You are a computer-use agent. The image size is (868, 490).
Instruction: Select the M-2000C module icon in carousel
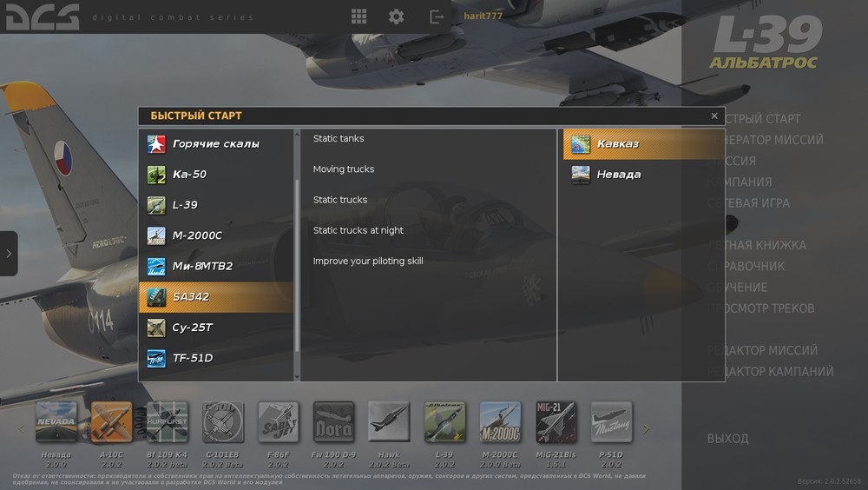pyautogui.click(x=501, y=422)
